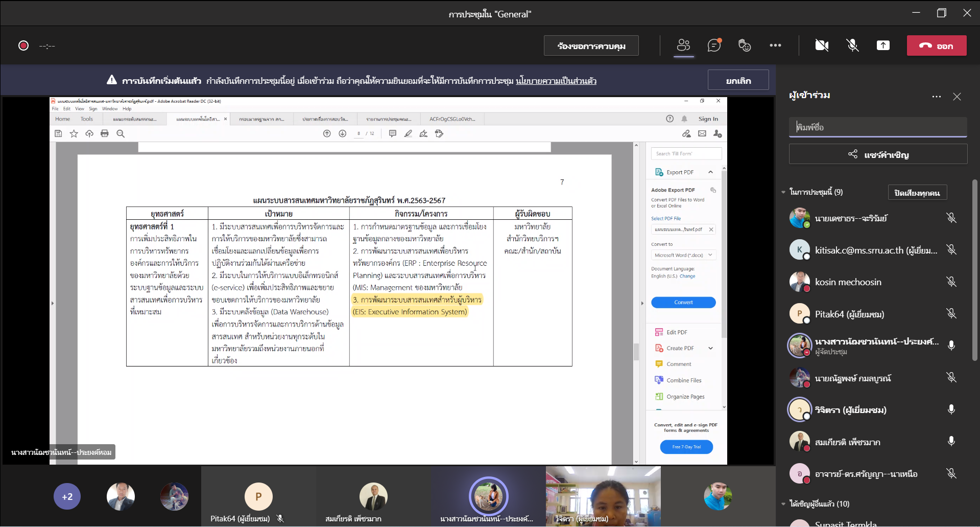Open the sticky note comment tool
The width and height of the screenshot is (980, 527).
tap(393, 133)
